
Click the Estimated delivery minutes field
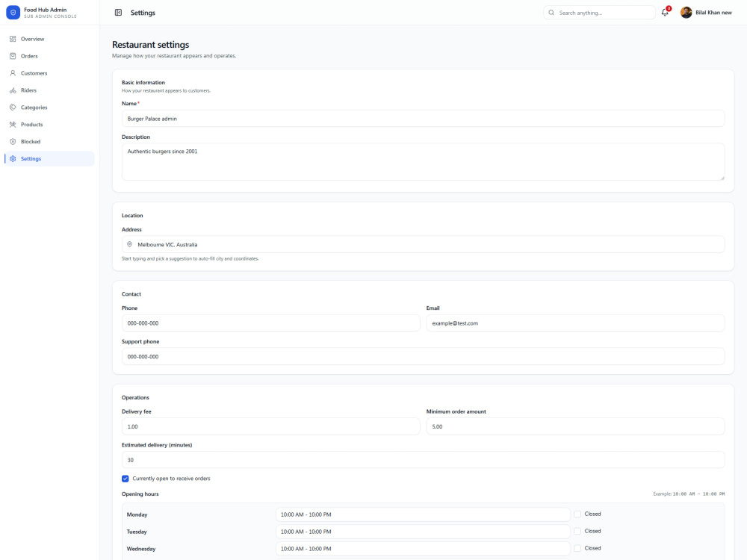(423, 459)
